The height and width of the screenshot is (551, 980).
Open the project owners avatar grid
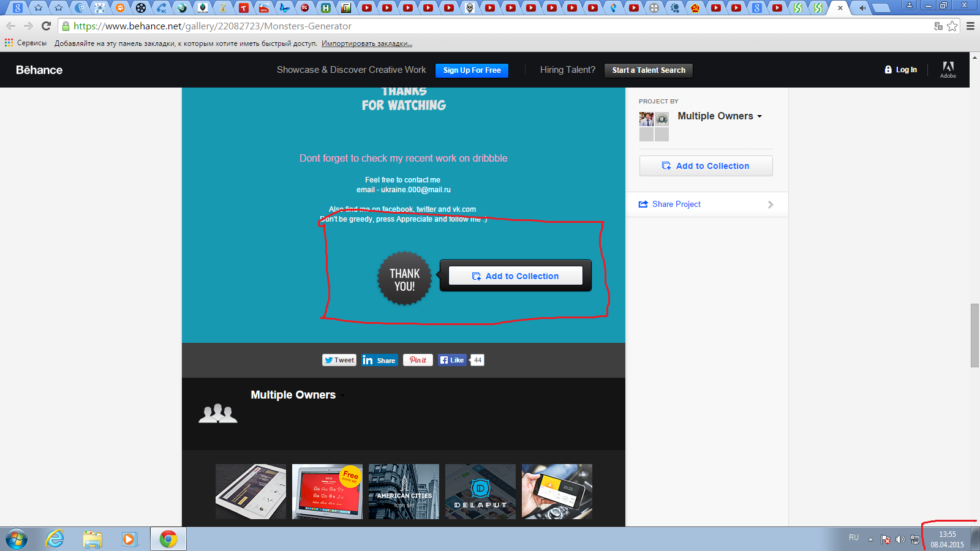[x=654, y=127]
